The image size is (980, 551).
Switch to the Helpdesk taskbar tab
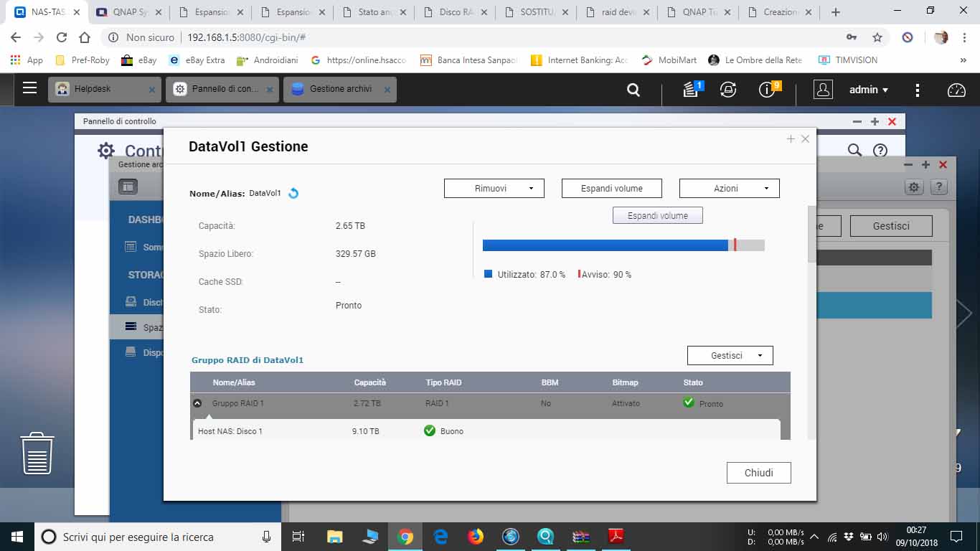(99, 90)
